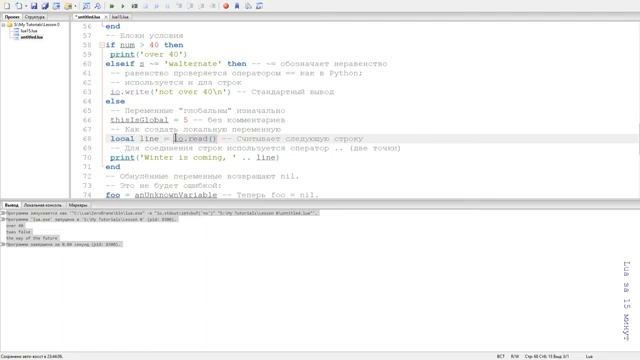
Task: Select the lua15.lua editor tab
Action: coord(120,17)
